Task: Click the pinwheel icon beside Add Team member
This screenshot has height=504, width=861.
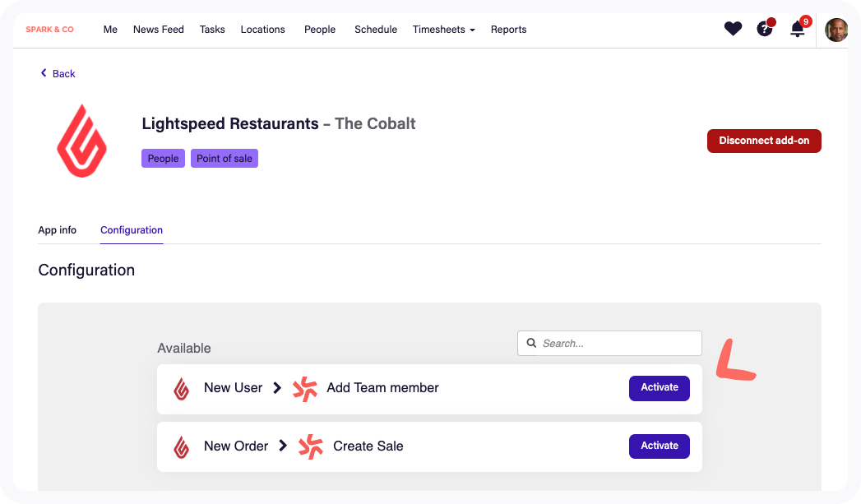Action: (305, 389)
